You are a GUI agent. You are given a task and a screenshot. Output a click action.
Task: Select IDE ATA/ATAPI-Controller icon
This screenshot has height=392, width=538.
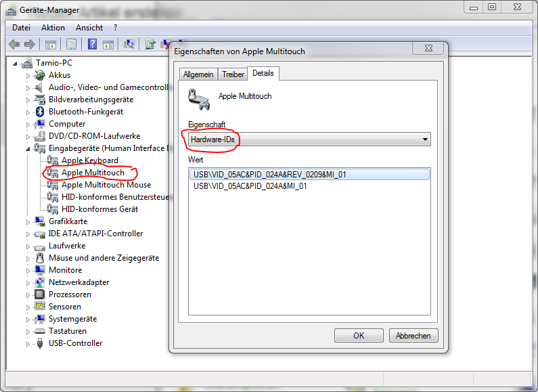click(40, 234)
